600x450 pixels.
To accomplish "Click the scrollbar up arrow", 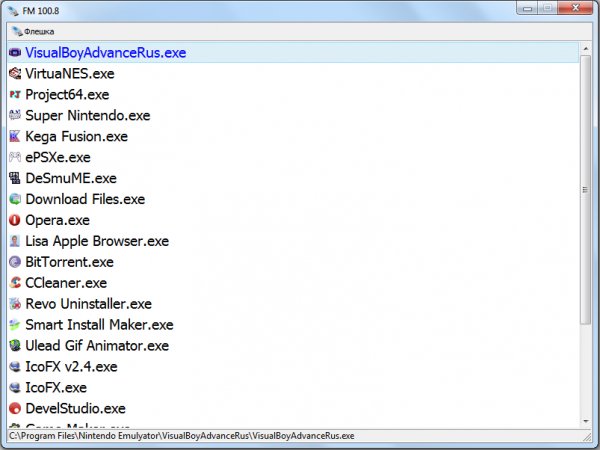I will [585, 49].
